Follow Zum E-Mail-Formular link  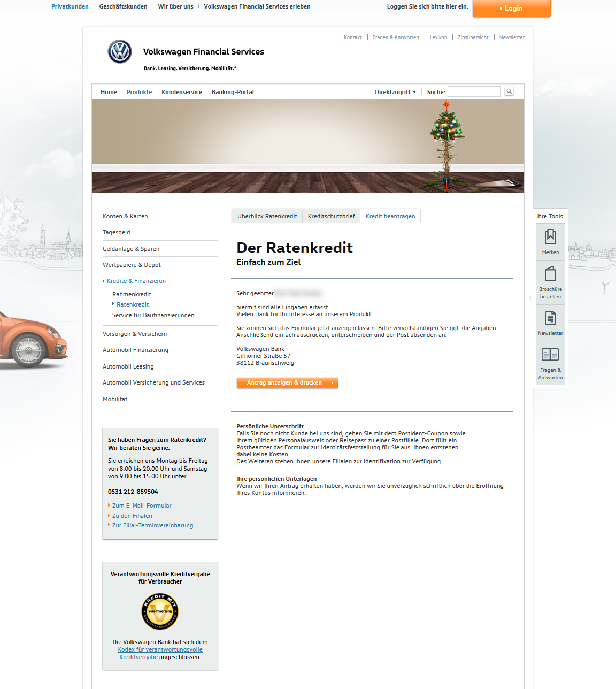[x=142, y=506]
